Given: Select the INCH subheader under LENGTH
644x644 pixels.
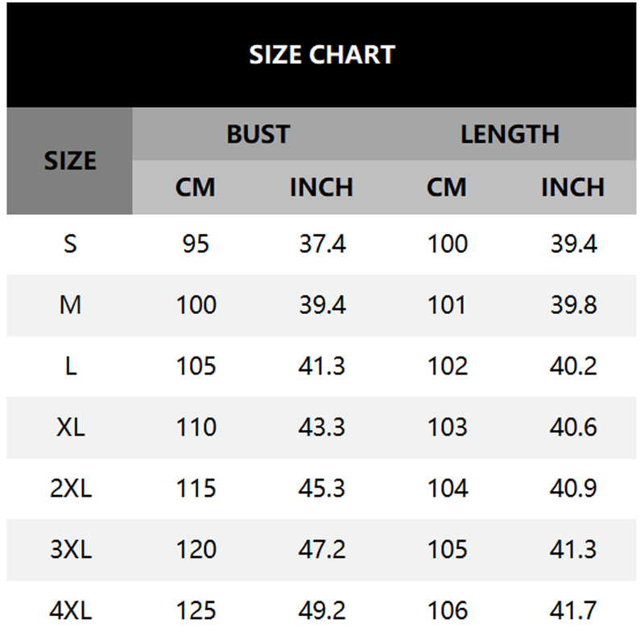Looking at the screenshot, I should tap(572, 188).
